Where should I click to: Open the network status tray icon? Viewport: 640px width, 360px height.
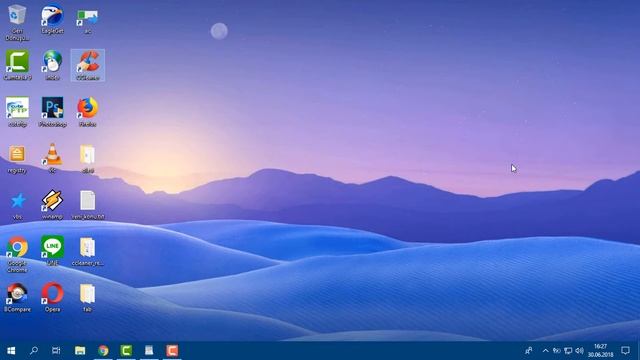(568, 351)
